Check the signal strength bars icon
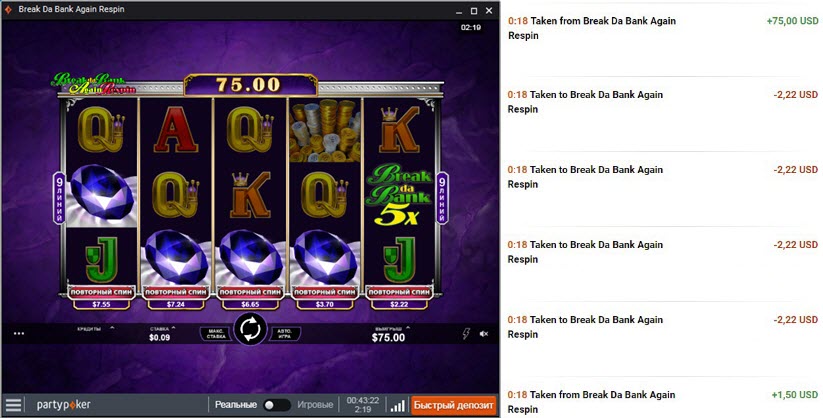This screenshot has width=823, height=418. (398, 405)
